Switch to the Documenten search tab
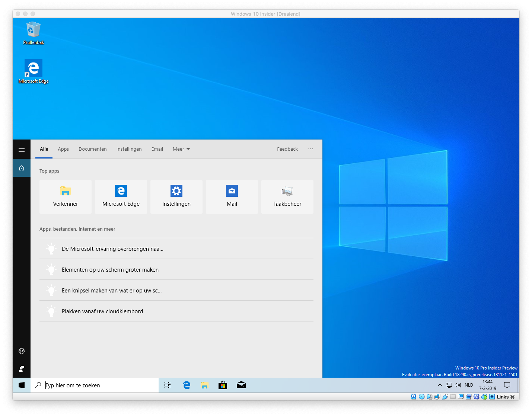Viewport: 532px width, 416px height. point(93,149)
